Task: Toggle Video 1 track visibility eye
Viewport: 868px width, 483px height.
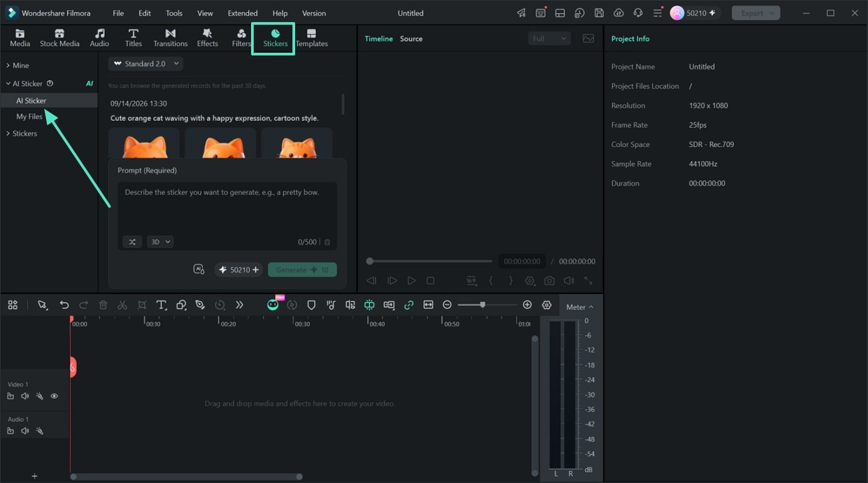Action: [54, 396]
